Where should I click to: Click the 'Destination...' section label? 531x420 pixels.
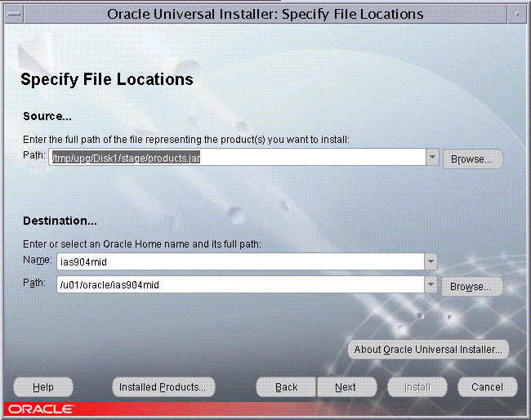pyautogui.click(x=60, y=221)
